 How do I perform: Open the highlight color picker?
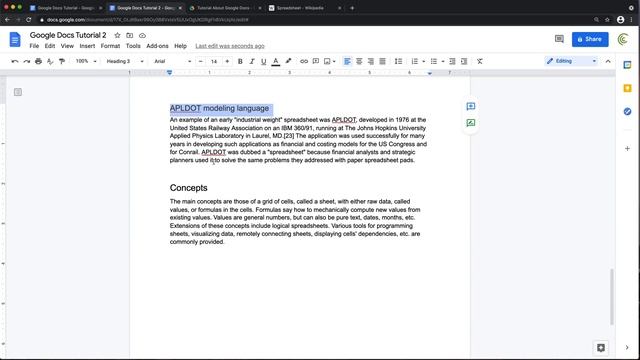tap(288, 61)
